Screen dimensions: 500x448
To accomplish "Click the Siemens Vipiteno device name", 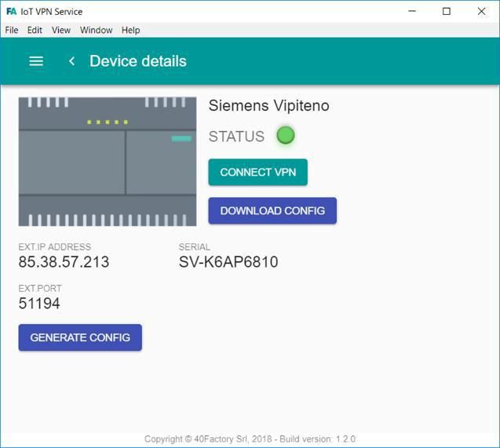I will (268, 106).
